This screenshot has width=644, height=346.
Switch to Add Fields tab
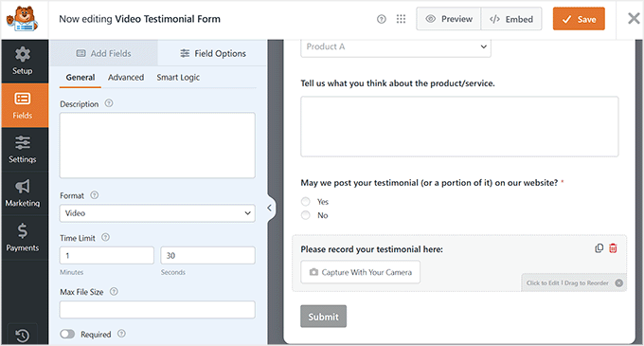pyautogui.click(x=103, y=53)
